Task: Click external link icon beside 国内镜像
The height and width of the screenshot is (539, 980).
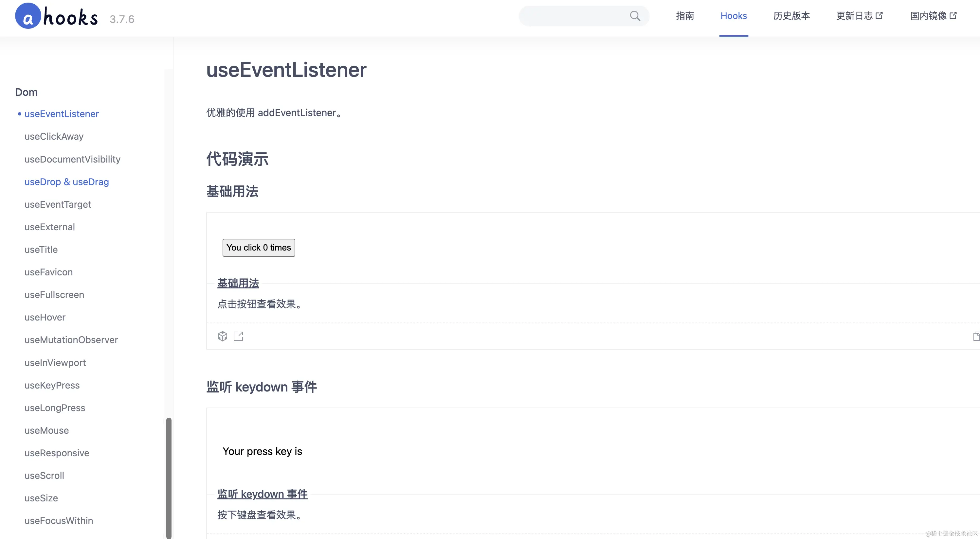Action: pos(953,16)
